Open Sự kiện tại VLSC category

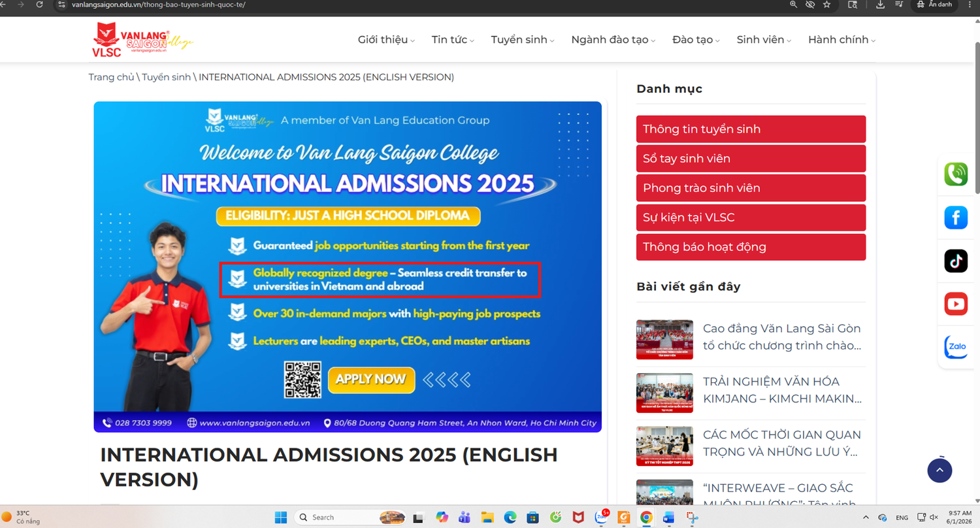tap(751, 218)
